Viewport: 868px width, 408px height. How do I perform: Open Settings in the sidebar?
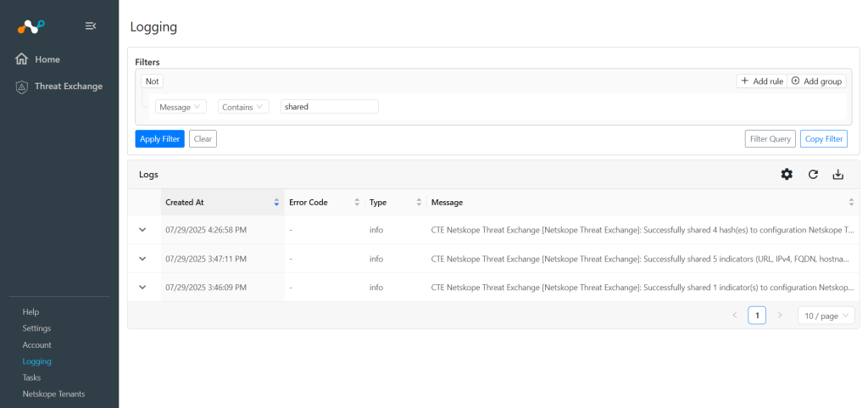(x=36, y=328)
